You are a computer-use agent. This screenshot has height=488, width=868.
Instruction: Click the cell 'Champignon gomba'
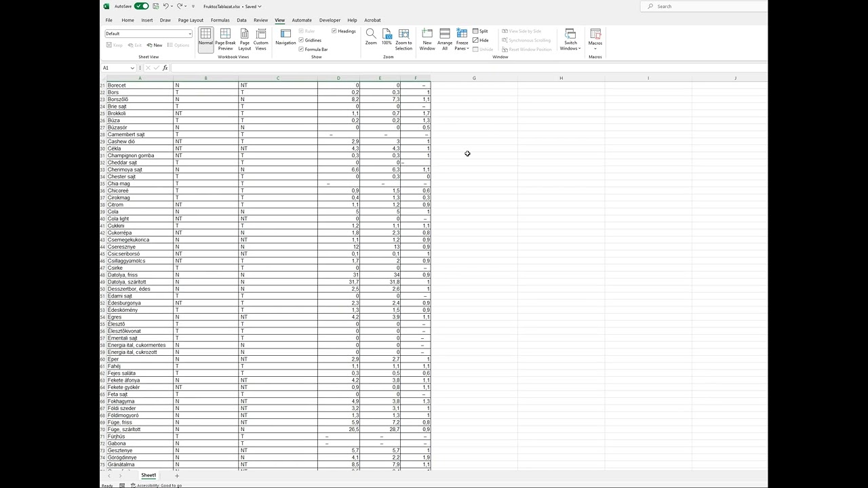click(140, 155)
